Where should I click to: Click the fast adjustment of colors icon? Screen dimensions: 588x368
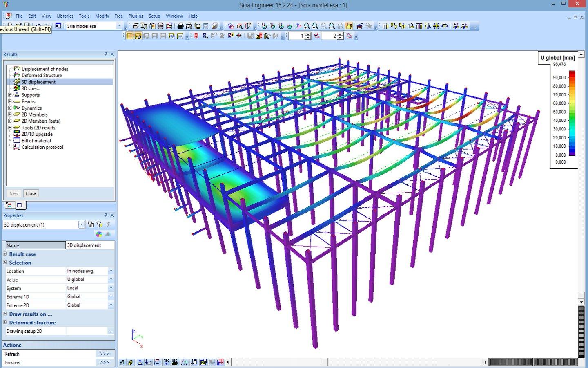98,234
